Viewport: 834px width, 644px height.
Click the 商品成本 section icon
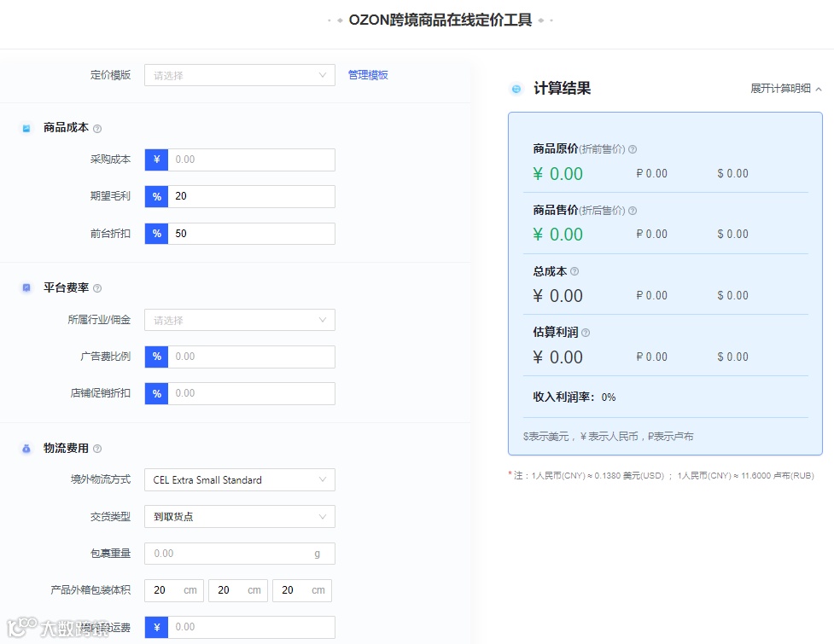click(x=26, y=128)
